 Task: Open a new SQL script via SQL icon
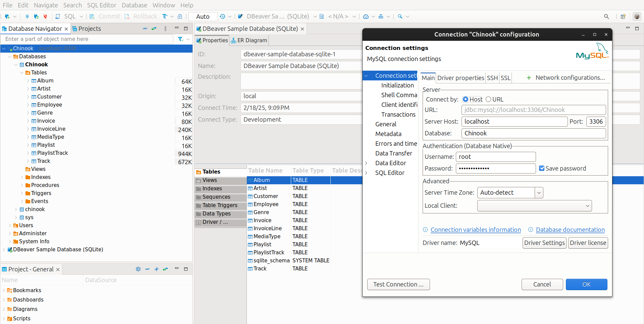point(58,16)
